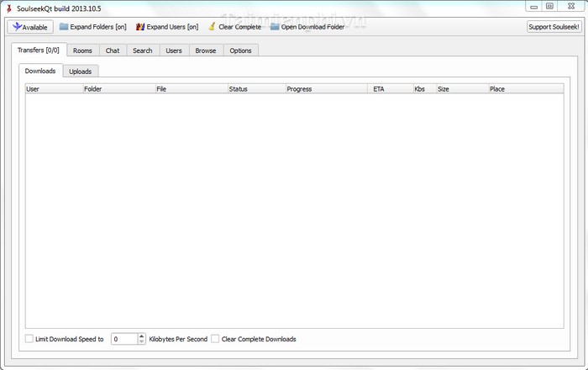Image resolution: width=588 pixels, height=370 pixels.
Task: Enable Limit Download Speed checkbox
Action: click(29, 339)
